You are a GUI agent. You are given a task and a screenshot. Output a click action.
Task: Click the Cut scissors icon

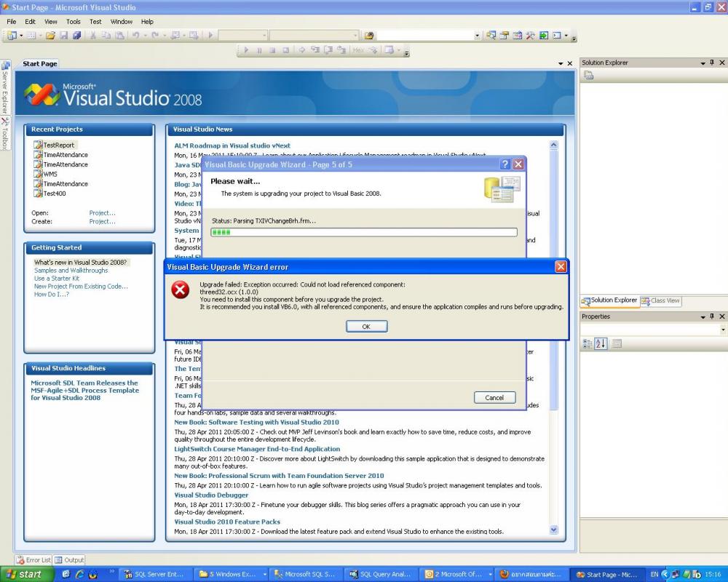click(x=93, y=35)
